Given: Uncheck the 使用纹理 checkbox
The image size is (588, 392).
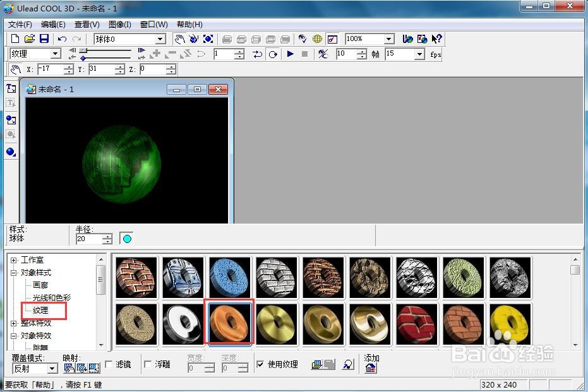Looking at the screenshot, I should 260,364.
